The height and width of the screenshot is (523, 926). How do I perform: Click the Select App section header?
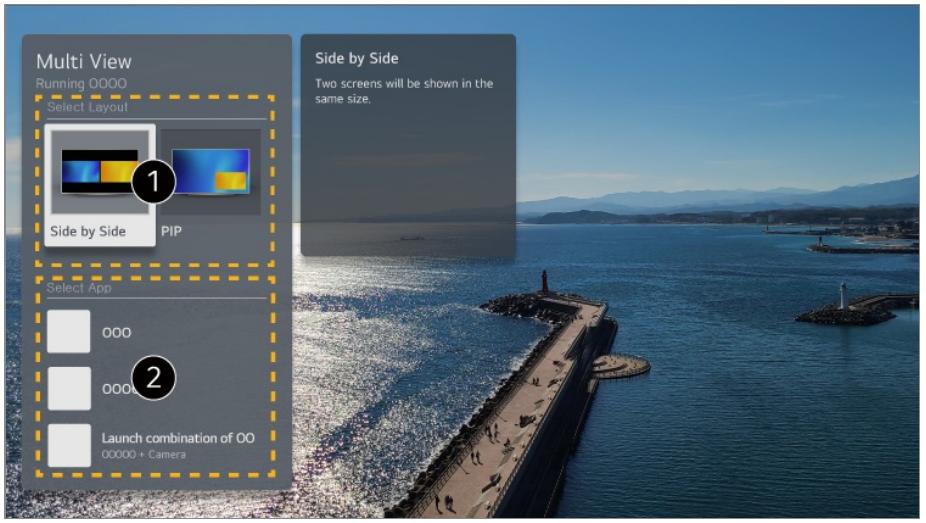point(79,288)
